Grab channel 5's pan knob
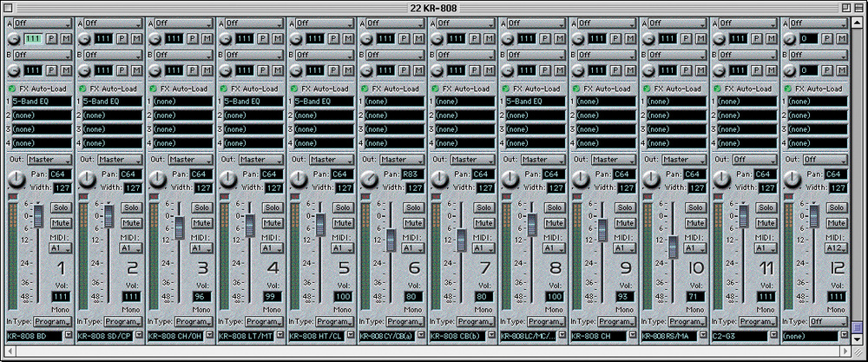 tap(299, 180)
